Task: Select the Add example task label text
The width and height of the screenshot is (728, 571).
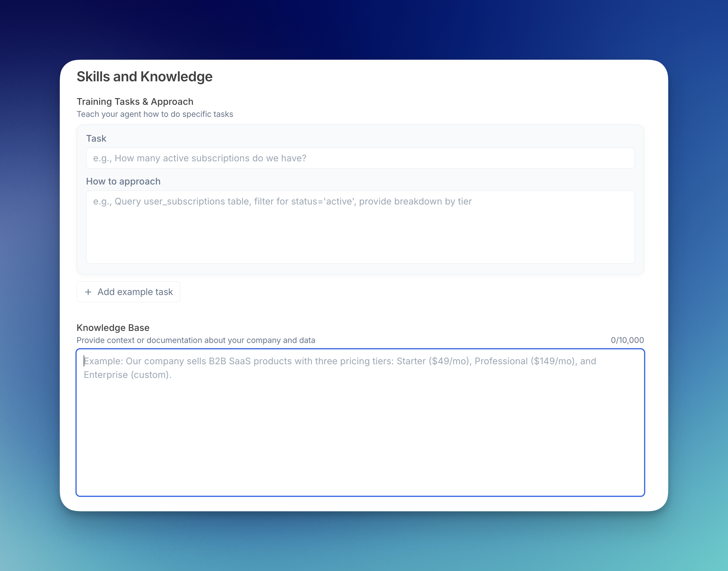Action: tap(135, 292)
